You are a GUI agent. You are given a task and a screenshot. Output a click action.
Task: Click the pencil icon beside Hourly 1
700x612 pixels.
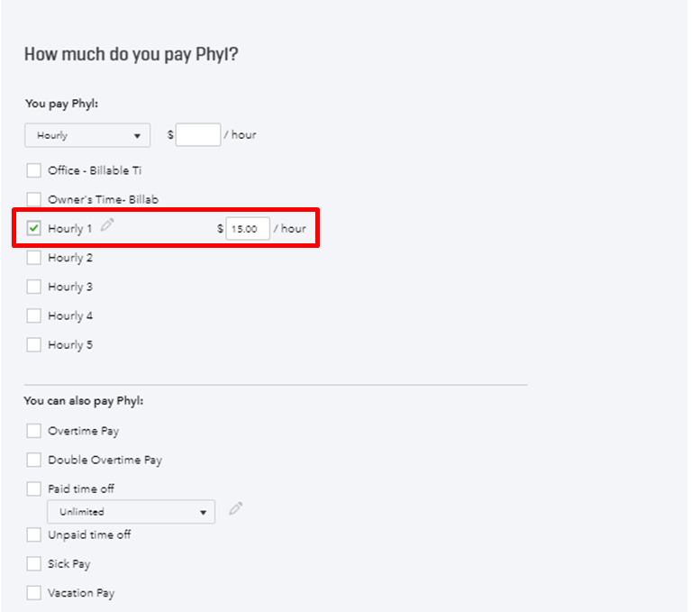point(108,226)
